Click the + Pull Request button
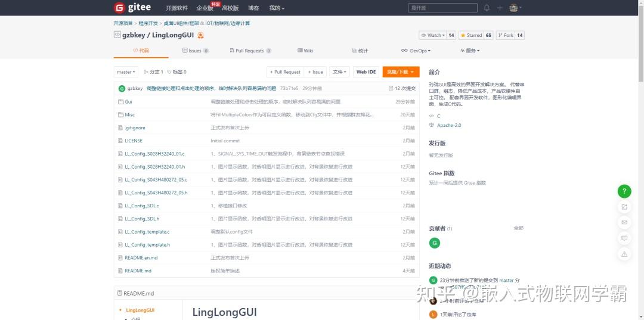 (285, 72)
